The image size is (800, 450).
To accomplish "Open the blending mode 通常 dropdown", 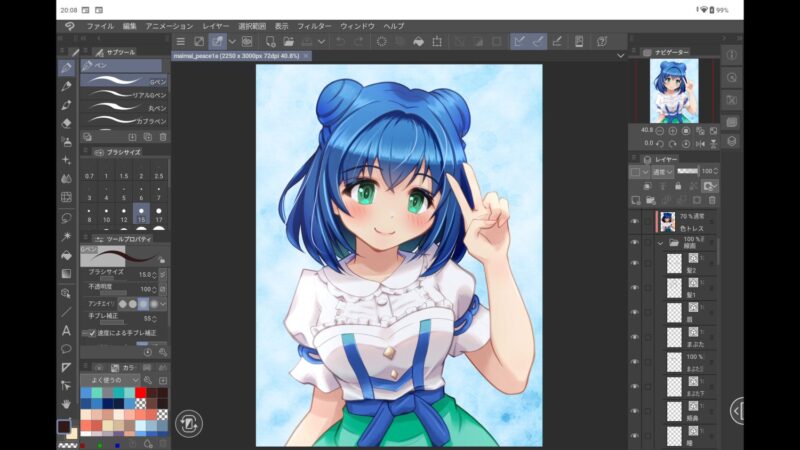I will pos(661,171).
